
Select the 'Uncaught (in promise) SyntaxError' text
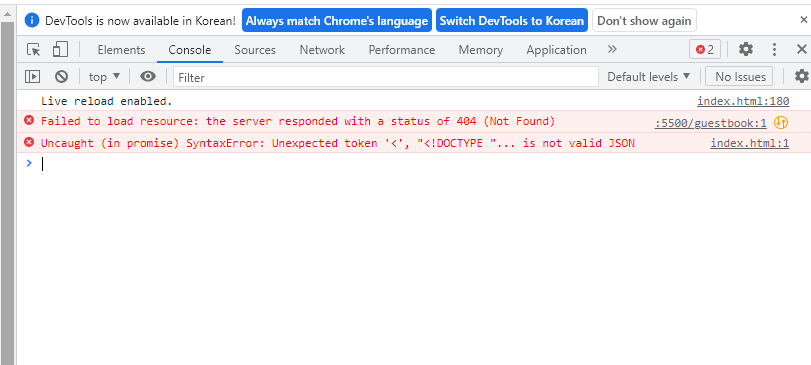[338, 143]
